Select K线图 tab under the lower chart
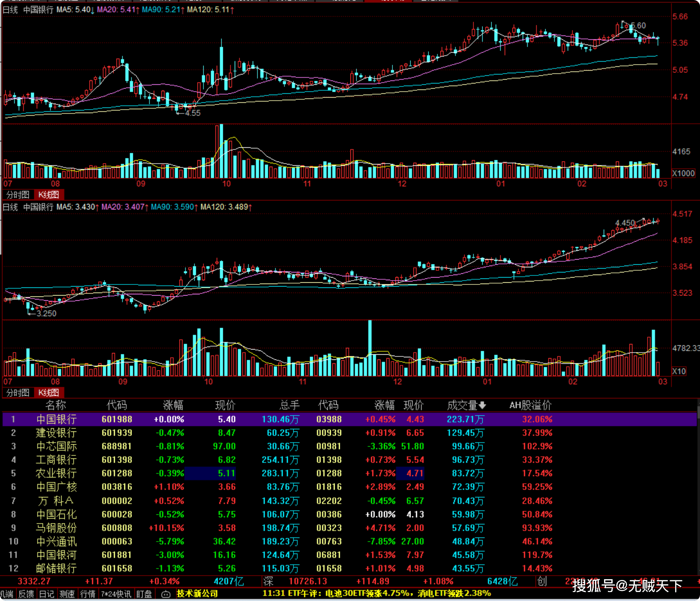Viewport: 700px width, 601px height. 48,393
